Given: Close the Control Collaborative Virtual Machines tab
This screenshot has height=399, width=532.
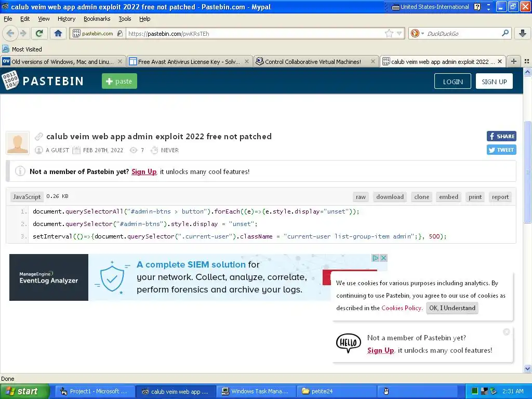Looking at the screenshot, I should coord(373,61).
